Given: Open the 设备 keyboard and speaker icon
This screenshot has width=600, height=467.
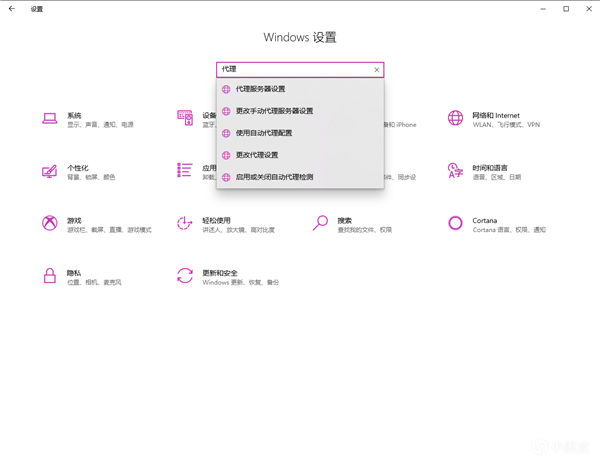Looking at the screenshot, I should pos(185,118).
